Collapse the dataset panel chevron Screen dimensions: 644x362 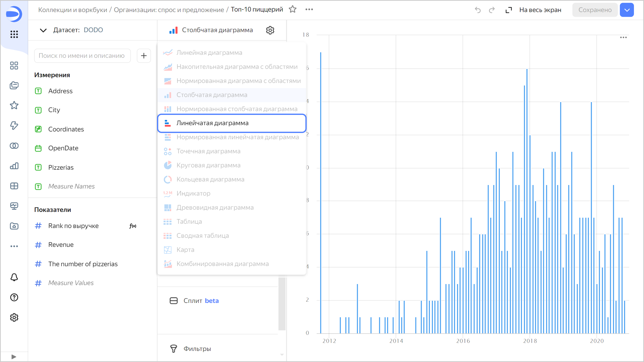click(x=43, y=30)
